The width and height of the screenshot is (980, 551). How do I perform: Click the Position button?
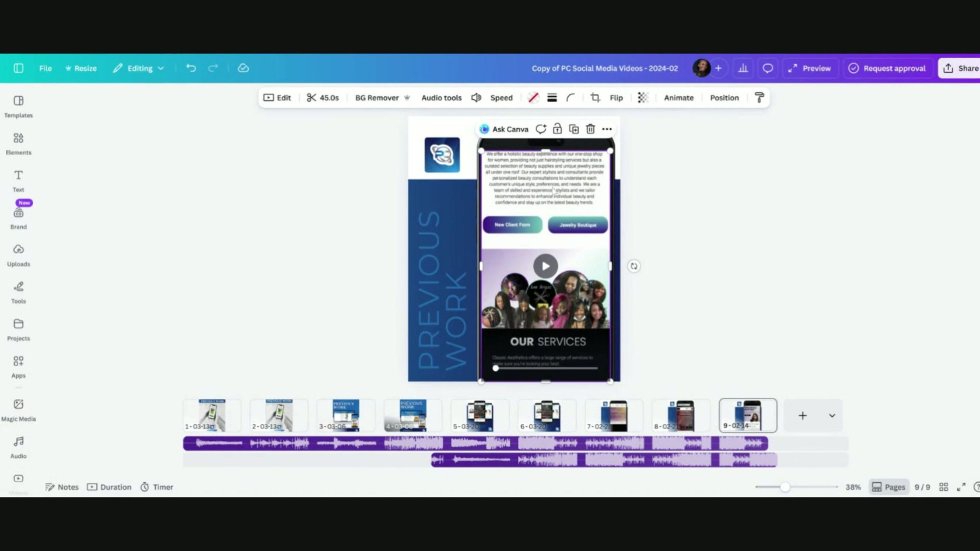tap(724, 98)
